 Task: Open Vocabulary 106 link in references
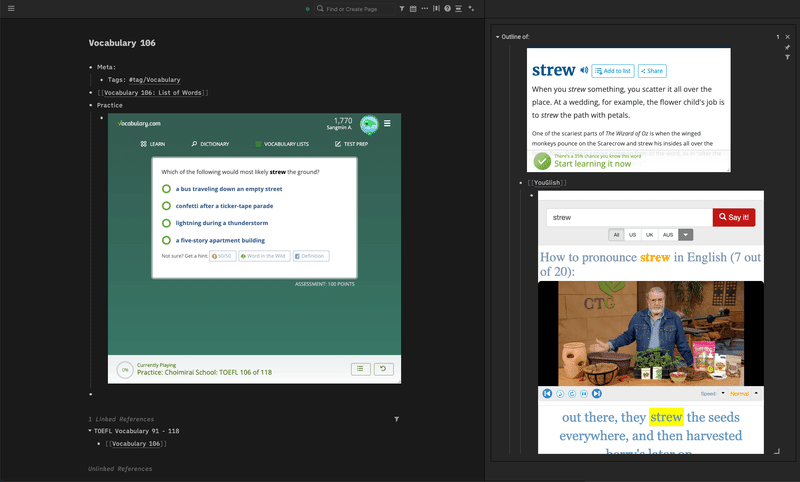tap(136, 444)
